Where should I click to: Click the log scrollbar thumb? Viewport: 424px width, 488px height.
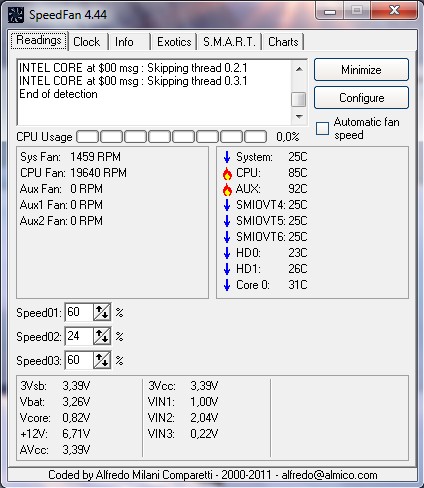point(299,99)
